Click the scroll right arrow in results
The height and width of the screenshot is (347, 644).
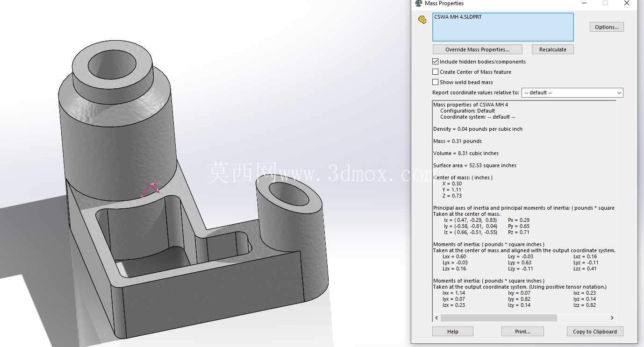click(x=612, y=318)
